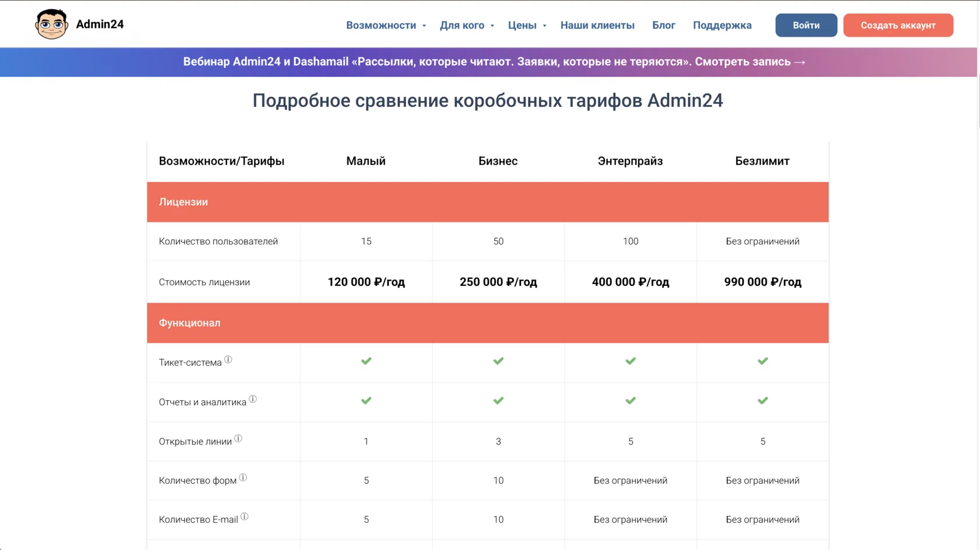Open the Наши клиенты page
The image size is (980, 550).
point(597,25)
